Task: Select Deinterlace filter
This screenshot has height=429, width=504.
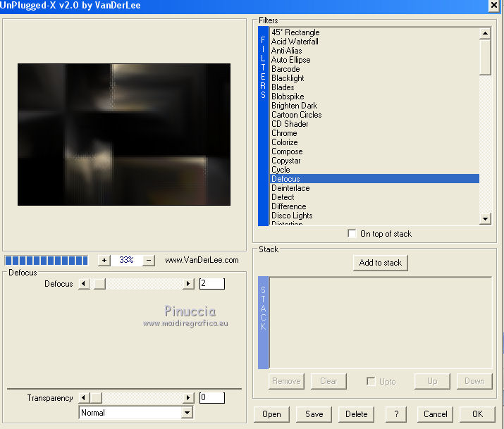Action: [x=374, y=188]
